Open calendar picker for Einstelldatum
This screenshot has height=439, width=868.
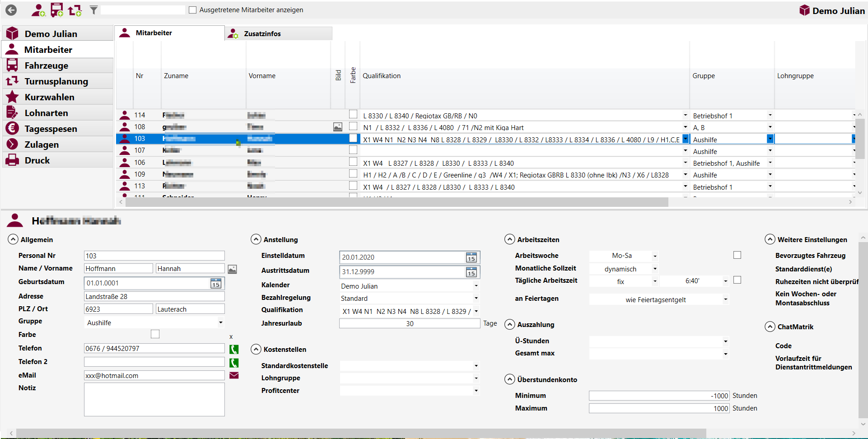click(x=471, y=258)
